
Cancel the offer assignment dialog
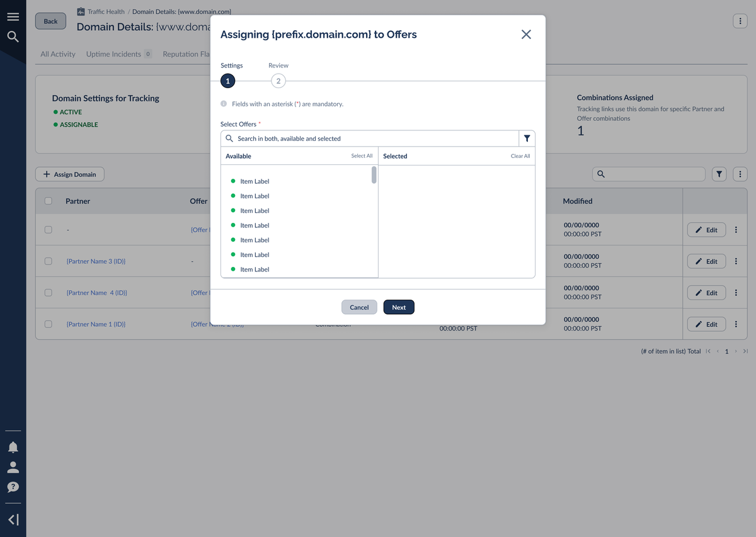[x=359, y=307]
